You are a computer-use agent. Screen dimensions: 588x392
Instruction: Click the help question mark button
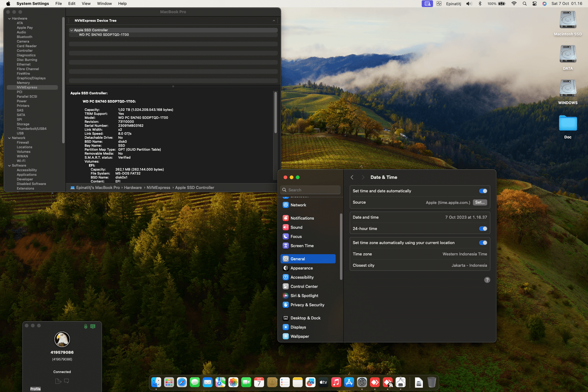[x=487, y=280]
